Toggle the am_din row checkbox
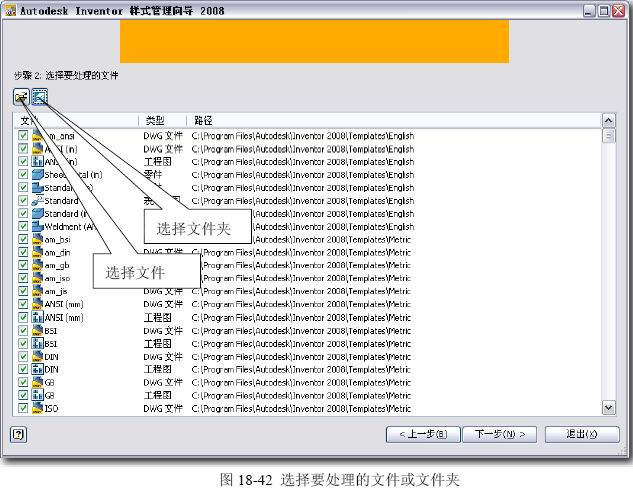Image resolution: width=633 pixels, height=491 pixels. (23, 252)
